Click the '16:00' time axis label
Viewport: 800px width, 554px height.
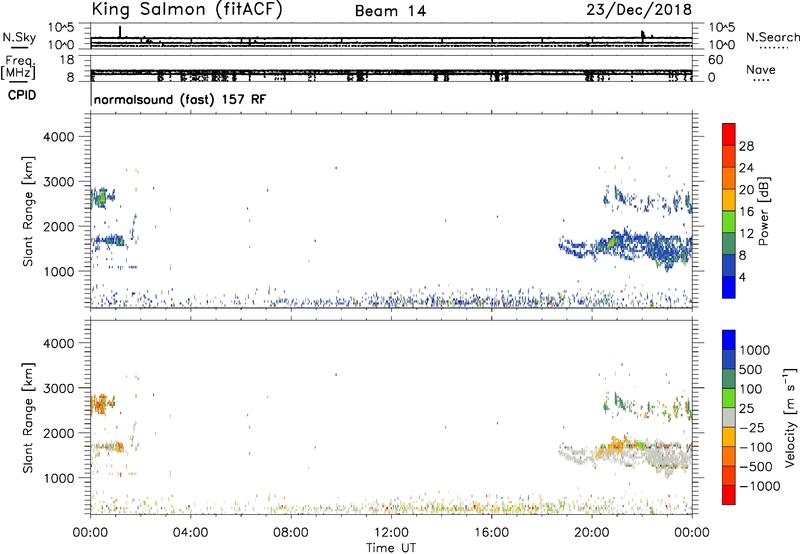[491, 533]
